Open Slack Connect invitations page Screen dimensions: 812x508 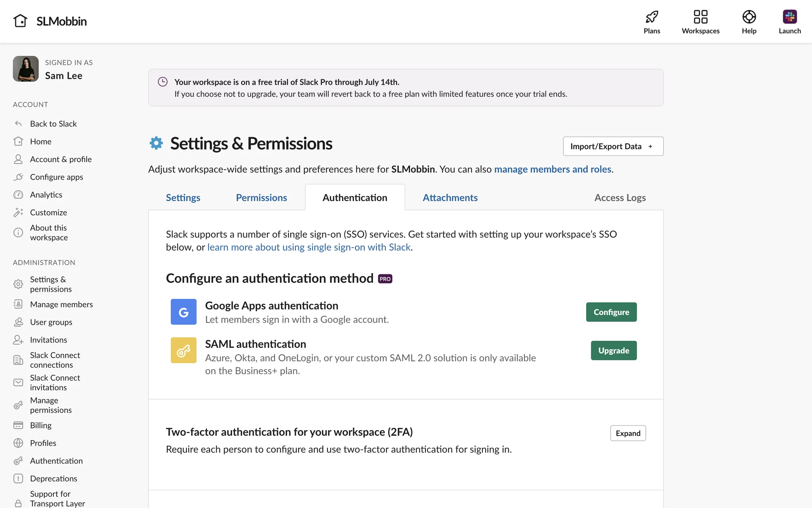pyautogui.click(x=55, y=382)
